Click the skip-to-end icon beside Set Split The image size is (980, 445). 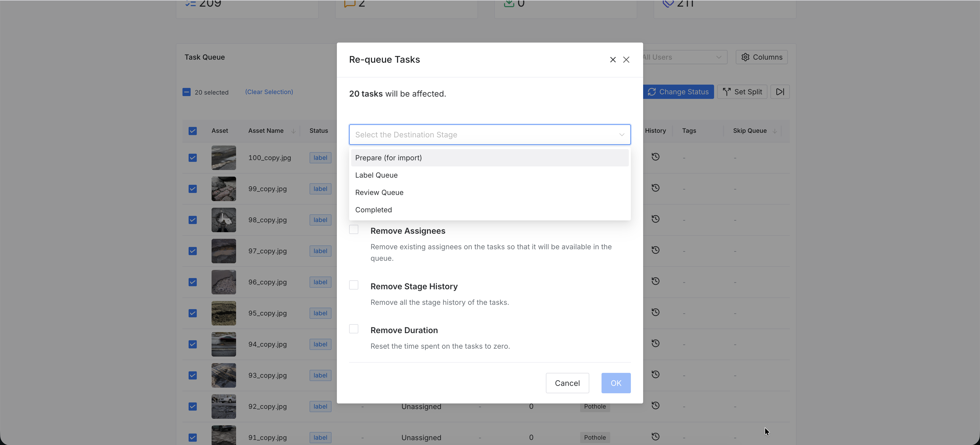780,92
